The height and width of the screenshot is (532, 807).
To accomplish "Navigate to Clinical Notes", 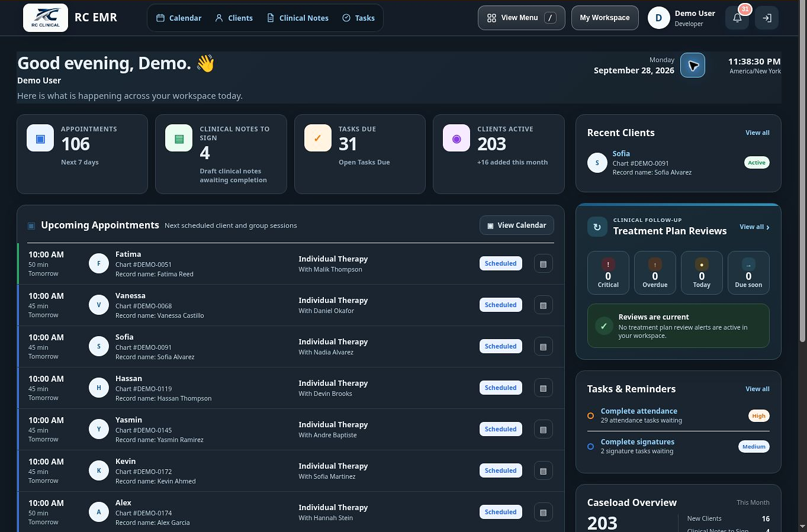I will (x=298, y=18).
